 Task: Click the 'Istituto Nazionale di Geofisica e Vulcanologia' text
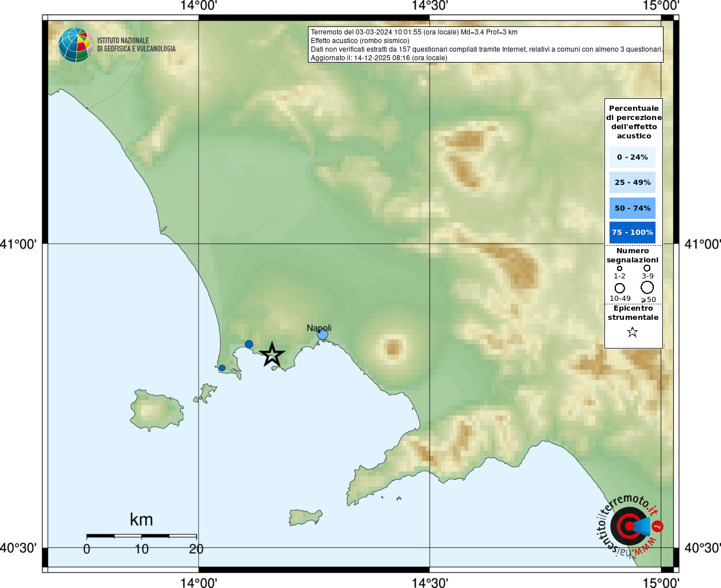click(136, 45)
